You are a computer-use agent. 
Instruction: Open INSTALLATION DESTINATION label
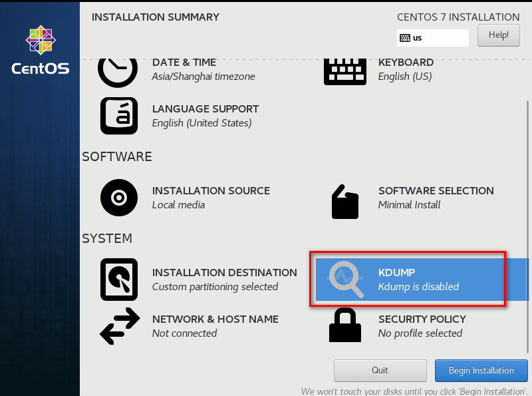[x=225, y=273]
